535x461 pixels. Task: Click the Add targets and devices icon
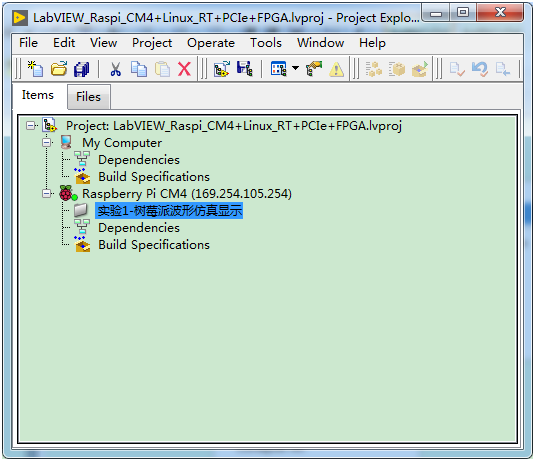click(221, 69)
